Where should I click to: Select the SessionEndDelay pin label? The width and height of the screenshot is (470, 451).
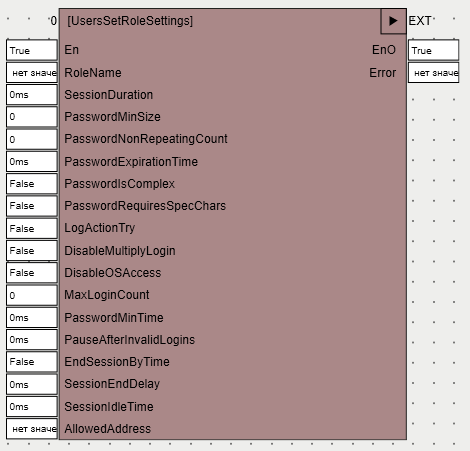112,384
